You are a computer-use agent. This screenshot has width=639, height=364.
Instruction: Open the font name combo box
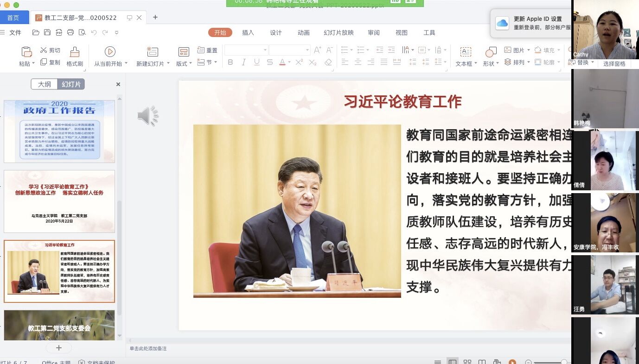[246, 50]
